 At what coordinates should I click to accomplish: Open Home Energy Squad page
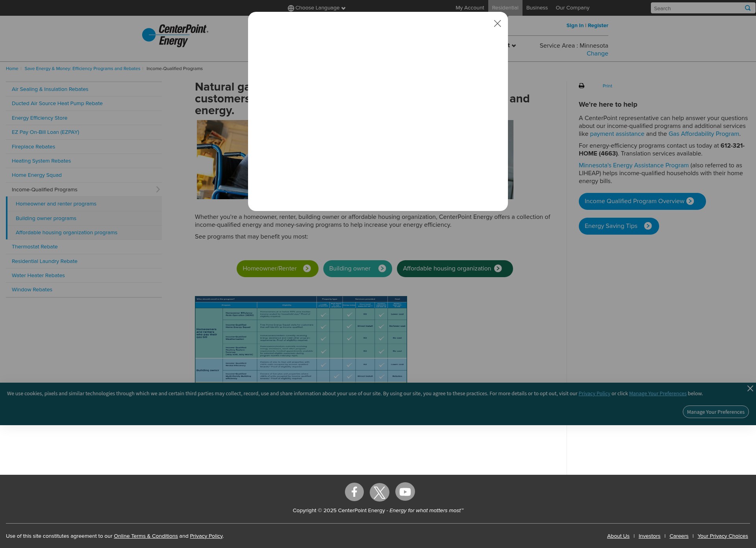37,175
